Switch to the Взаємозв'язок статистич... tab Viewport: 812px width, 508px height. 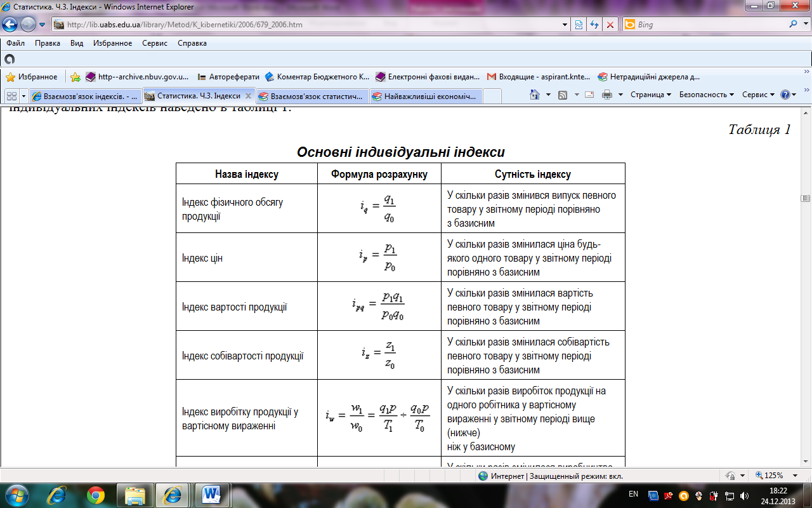coord(312,97)
